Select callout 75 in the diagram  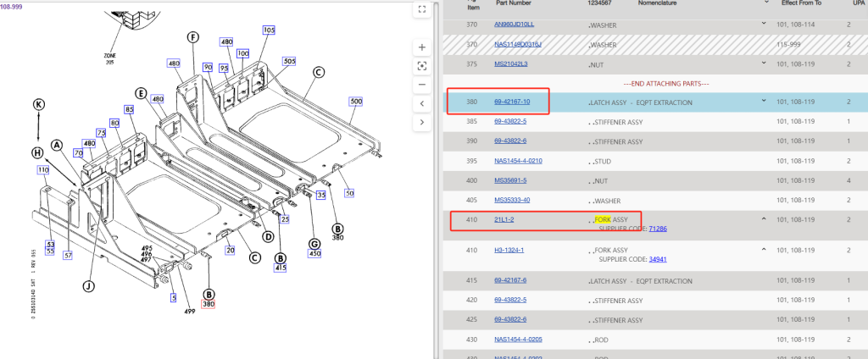click(102, 133)
